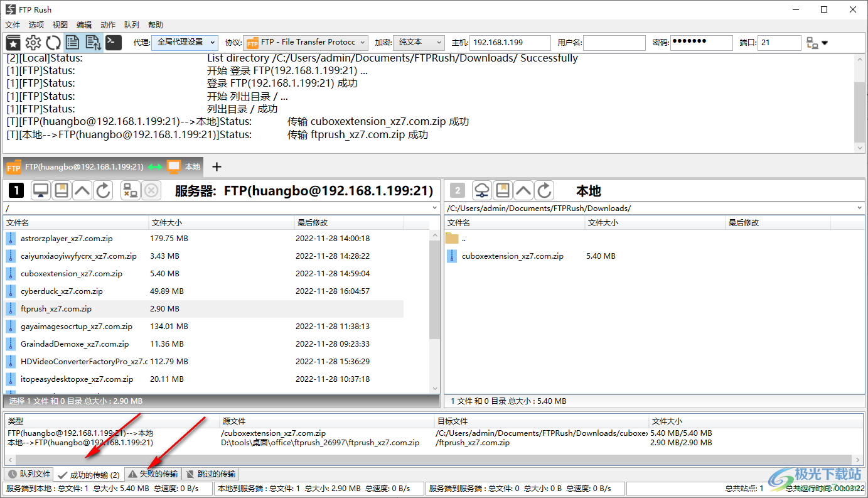Viewport: 868px width, 498px height.
Task: Open the proxy dropdown 全局代理设置
Action: pos(185,42)
